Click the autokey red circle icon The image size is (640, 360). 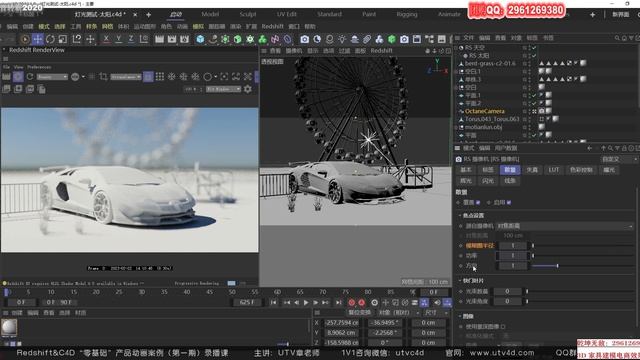[x=361, y=302]
